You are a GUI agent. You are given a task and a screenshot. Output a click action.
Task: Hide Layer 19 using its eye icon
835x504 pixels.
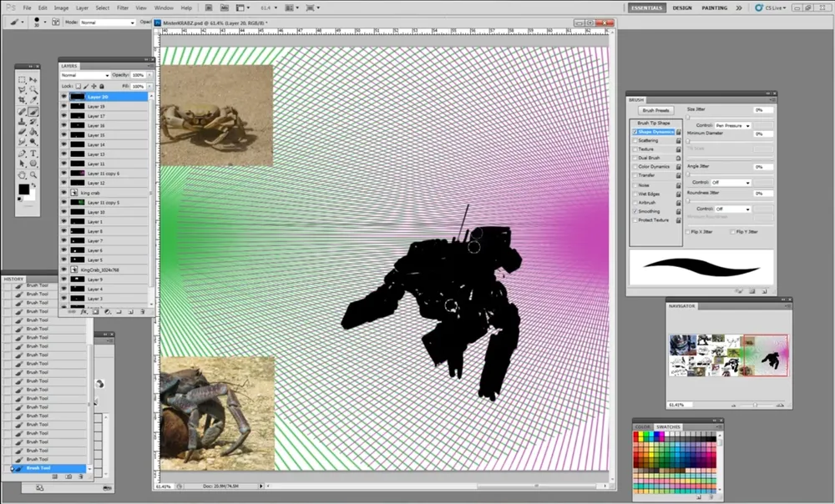[x=63, y=107]
